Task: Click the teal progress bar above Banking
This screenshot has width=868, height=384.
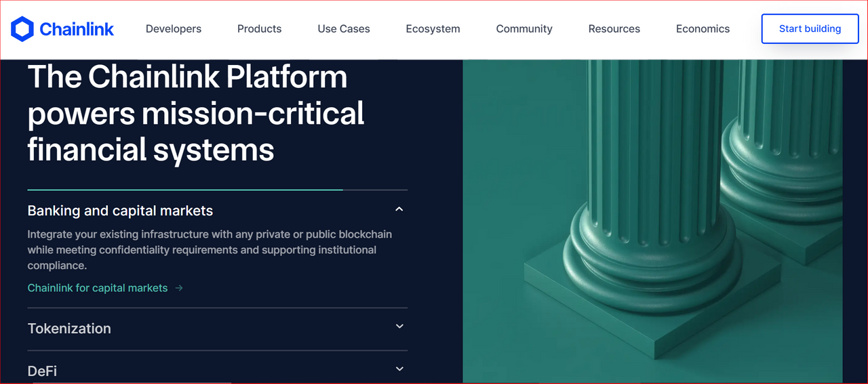Action: pos(184,190)
